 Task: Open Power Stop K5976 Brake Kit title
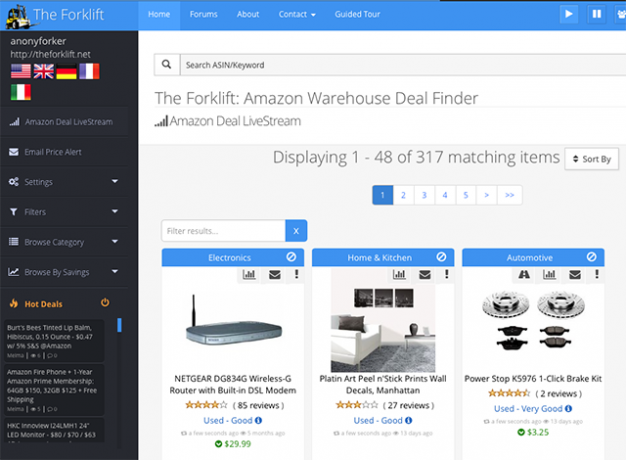point(533,379)
